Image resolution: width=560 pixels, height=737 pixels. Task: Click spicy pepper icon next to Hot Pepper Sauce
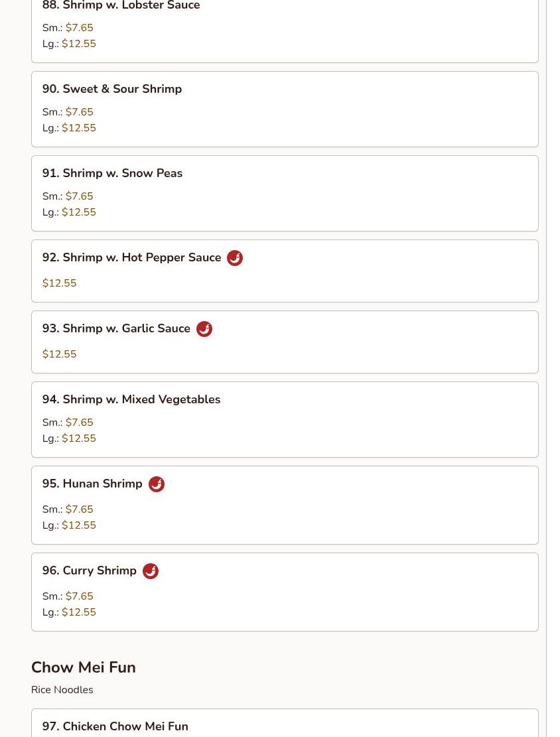(x=235, y=258)
